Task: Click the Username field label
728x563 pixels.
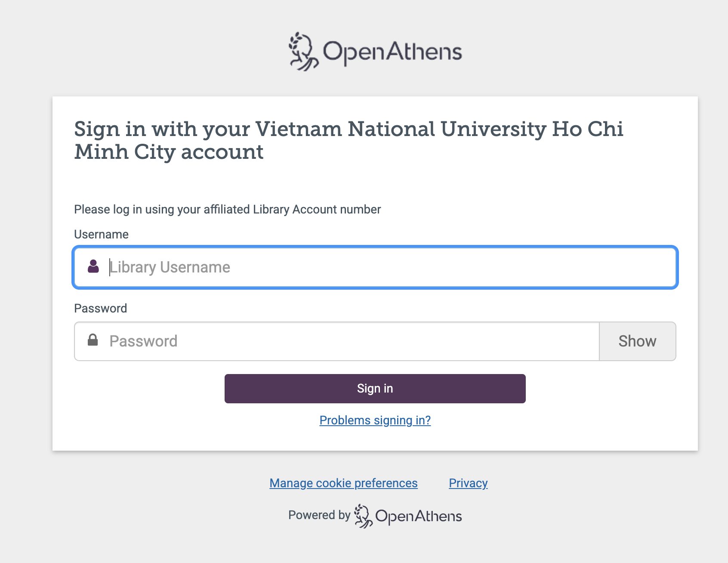Action: [x=101, y=234]
